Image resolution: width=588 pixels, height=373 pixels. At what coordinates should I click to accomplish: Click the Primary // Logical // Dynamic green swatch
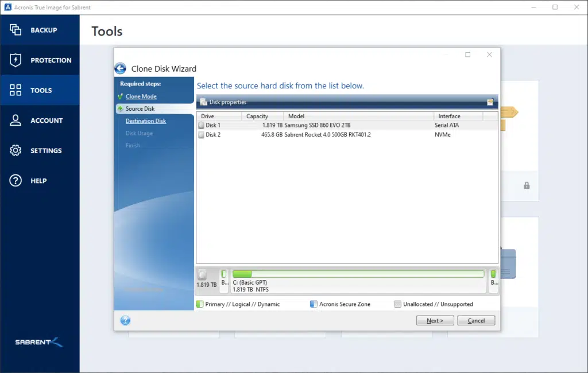click(x=200, y=304)
